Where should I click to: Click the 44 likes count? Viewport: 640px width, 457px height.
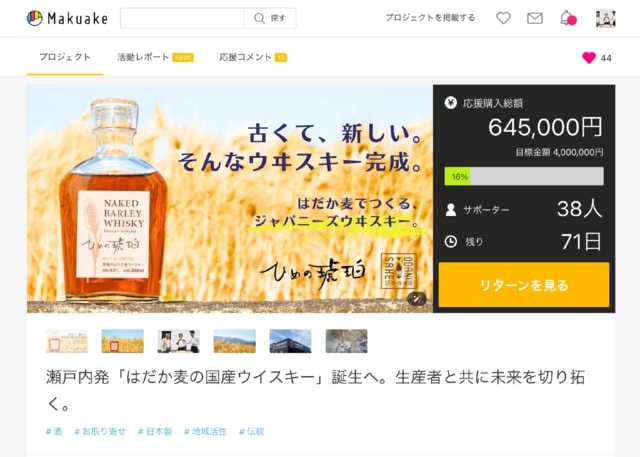coord(606,58)
